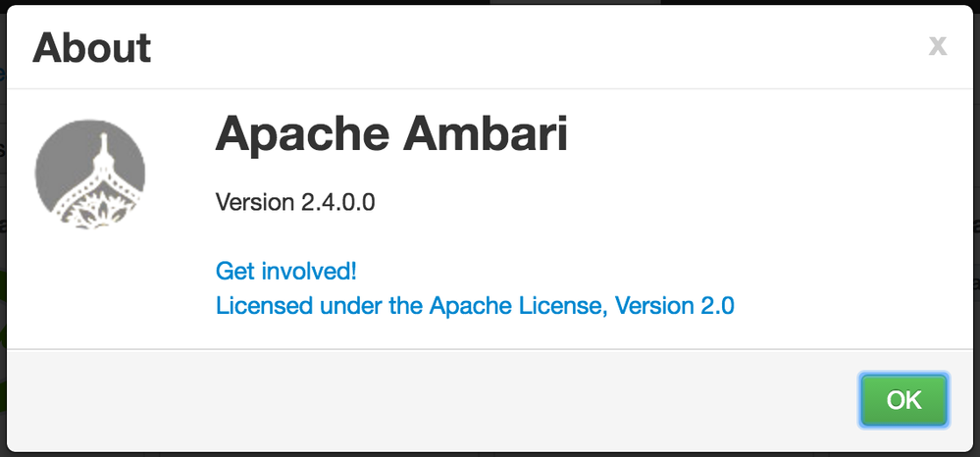Click the word Apache in the heading
This screenshot has width=980, height=457.
tap(299, 133)
